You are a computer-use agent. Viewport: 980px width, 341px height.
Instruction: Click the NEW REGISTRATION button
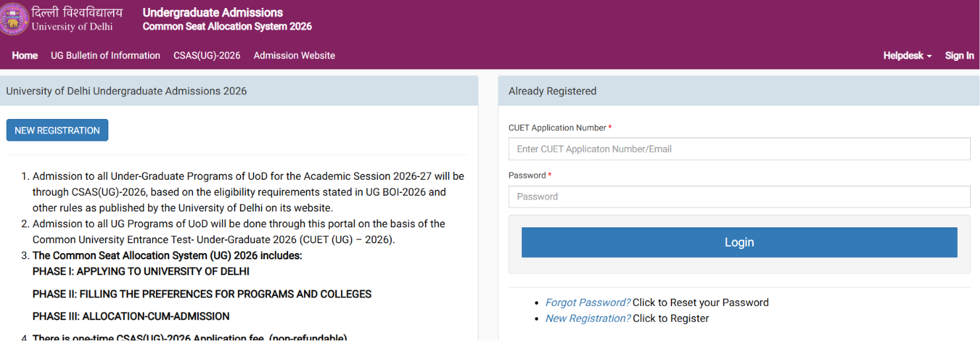[x=57, y=130]
